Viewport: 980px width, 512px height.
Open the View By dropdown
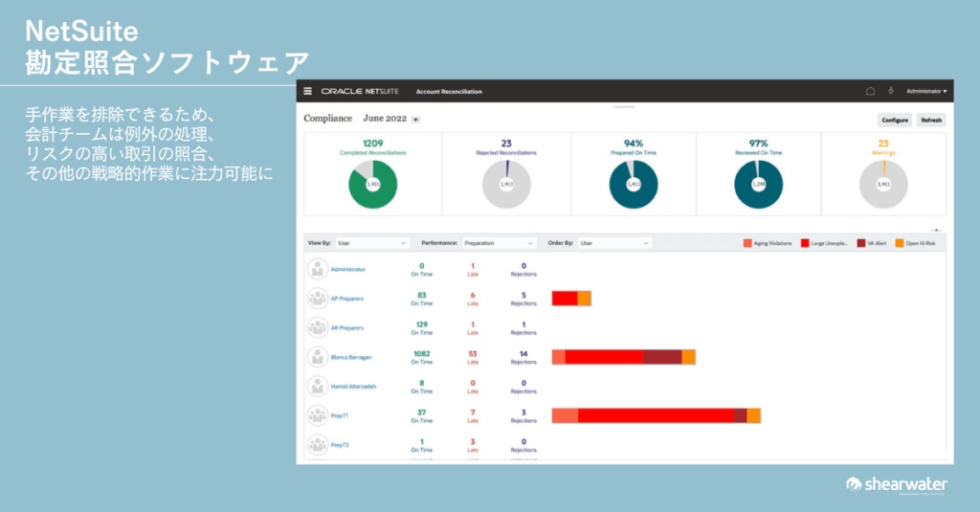pyautogui.click(x=372, y=243)
